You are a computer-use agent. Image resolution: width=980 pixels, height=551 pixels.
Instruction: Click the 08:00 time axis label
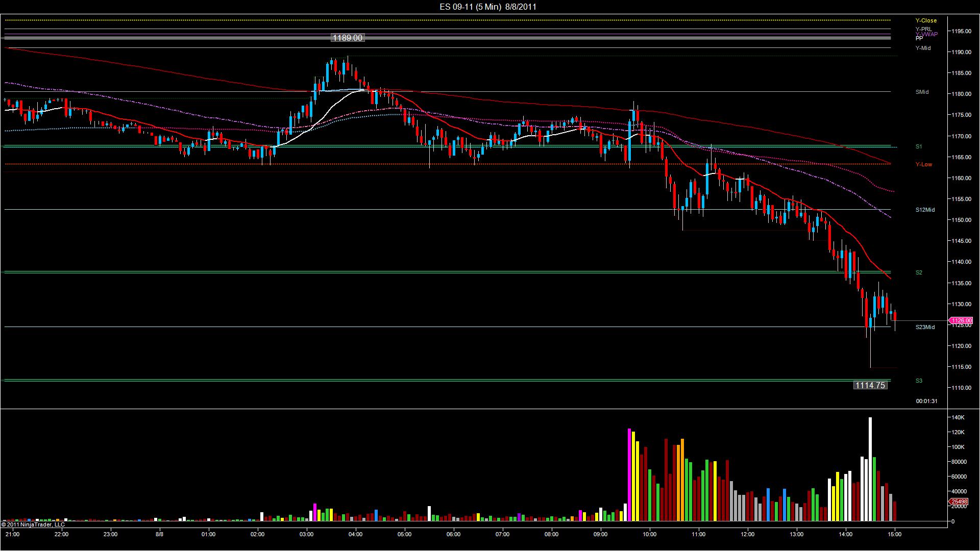pos(551,534)
